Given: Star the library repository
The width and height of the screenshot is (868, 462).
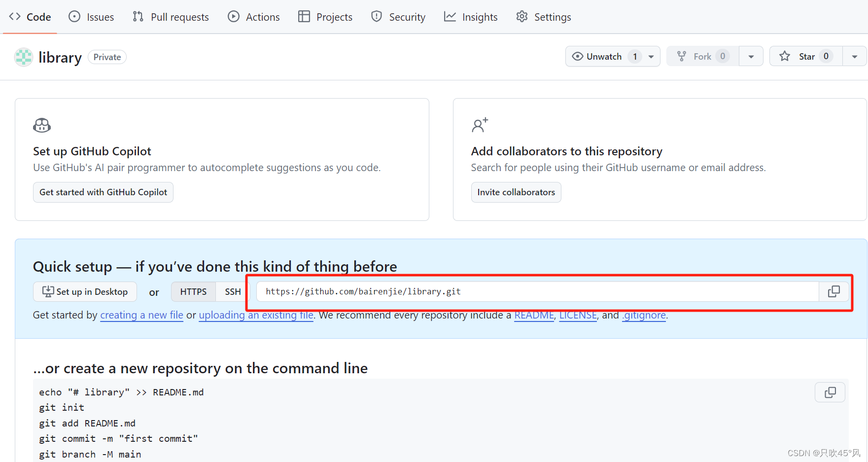Looking at the screenshot, I should tap(806, 56).
